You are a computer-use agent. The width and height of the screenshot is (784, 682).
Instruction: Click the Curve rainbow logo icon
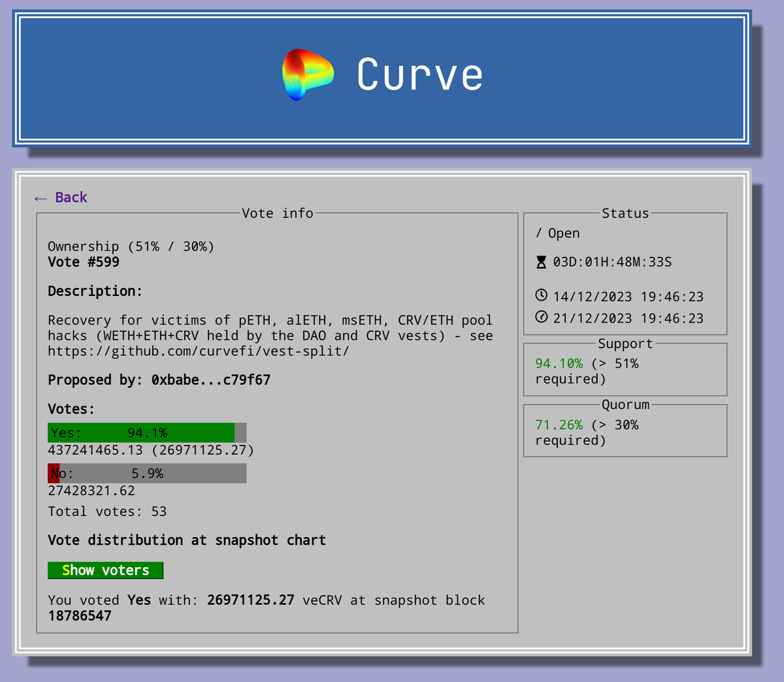click(x=308, y=74)
